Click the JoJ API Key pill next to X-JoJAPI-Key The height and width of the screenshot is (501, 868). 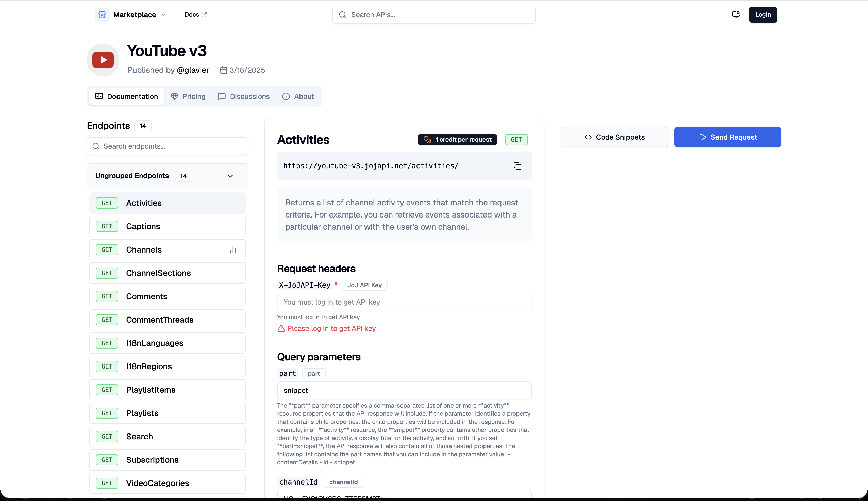click(364, 285)
